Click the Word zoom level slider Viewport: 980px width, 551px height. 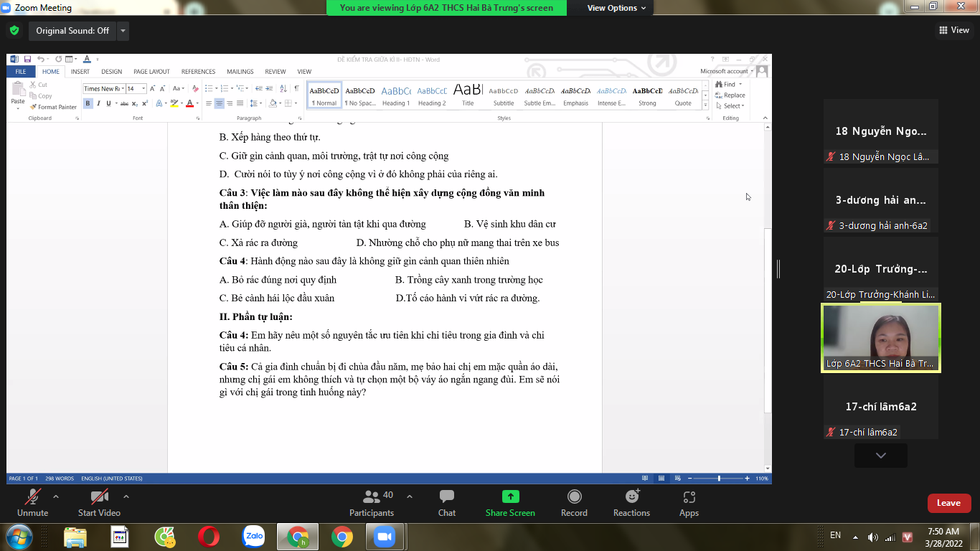coord(719,479)
